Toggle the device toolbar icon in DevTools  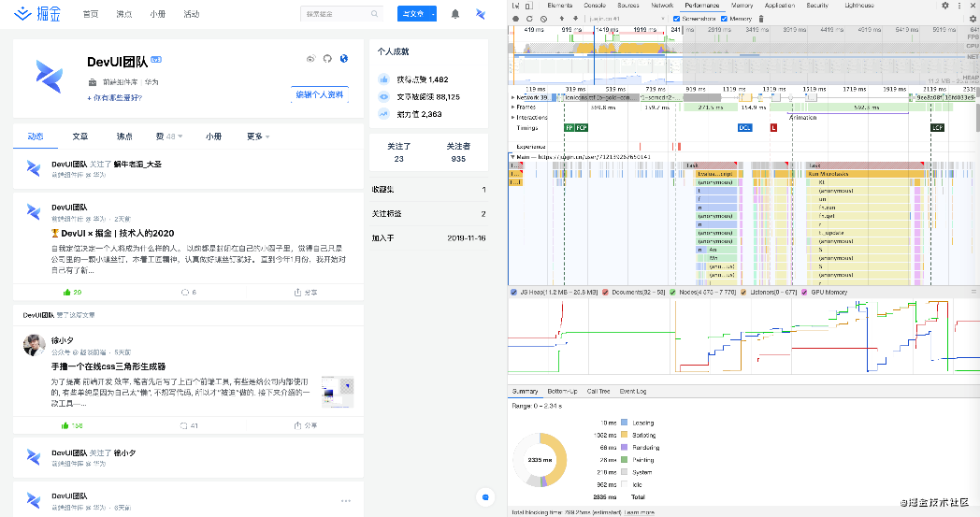pyautogui.click(x=528, y=5)
